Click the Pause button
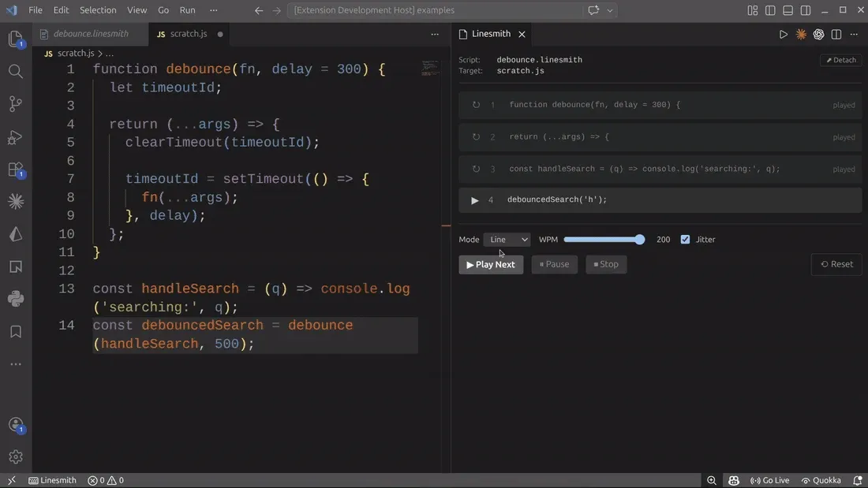Viewport: 868px width, 488px height. 554,264
